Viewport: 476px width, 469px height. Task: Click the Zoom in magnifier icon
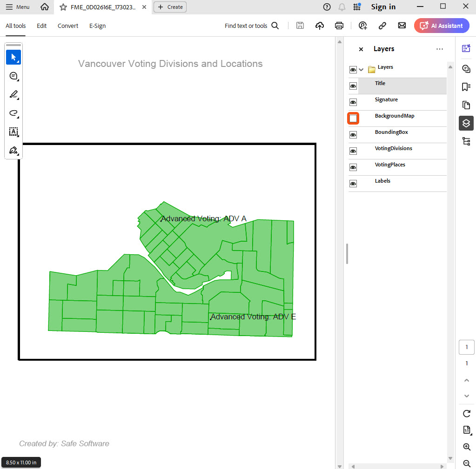click(467, 447)
